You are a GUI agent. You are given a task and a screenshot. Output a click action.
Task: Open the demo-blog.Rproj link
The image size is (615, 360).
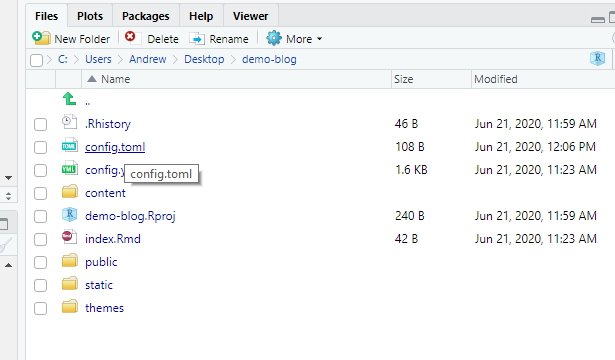tap(130, 216)
